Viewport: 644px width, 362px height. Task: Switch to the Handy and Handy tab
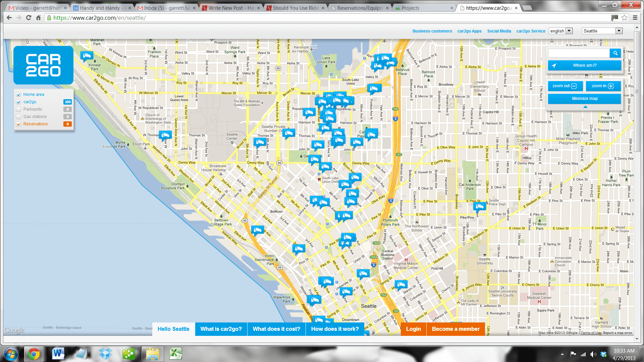point(102,8)
